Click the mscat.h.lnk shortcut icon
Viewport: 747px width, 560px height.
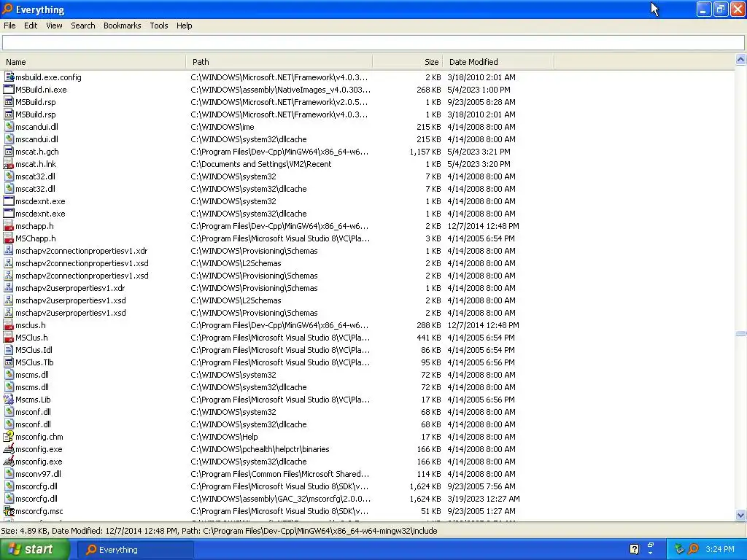9,163
